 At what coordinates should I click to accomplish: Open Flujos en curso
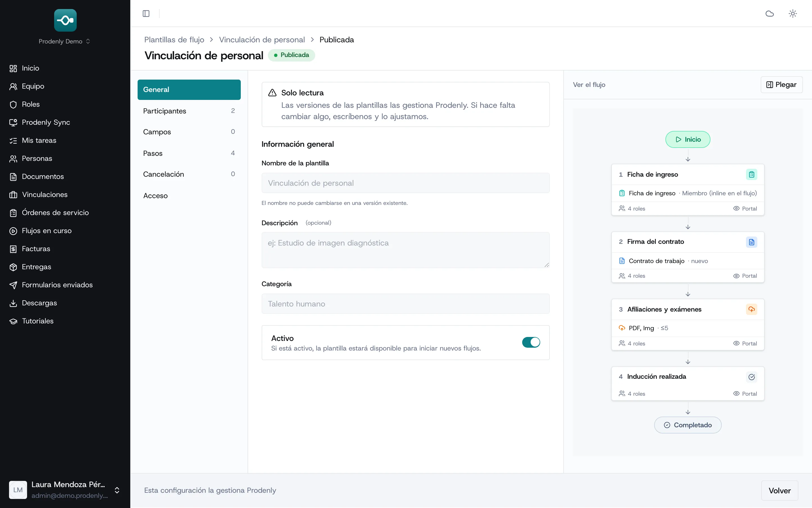(x=65, y=231)
